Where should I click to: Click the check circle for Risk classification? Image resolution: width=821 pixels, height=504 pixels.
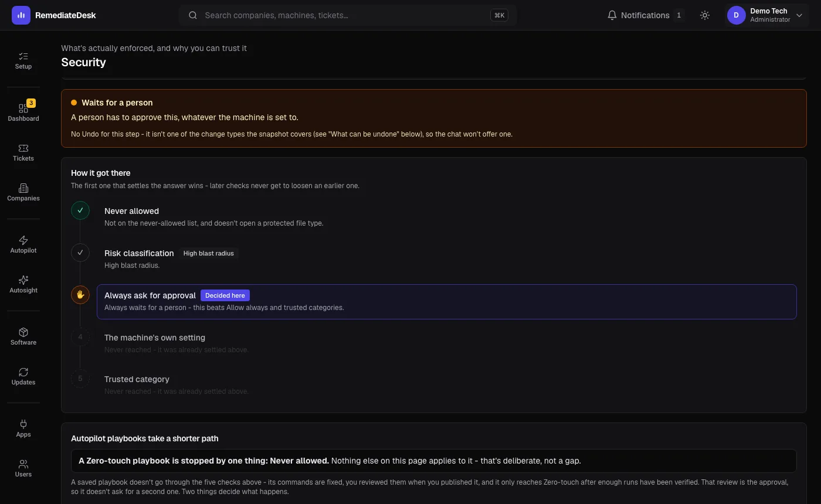tap(80, 253)
